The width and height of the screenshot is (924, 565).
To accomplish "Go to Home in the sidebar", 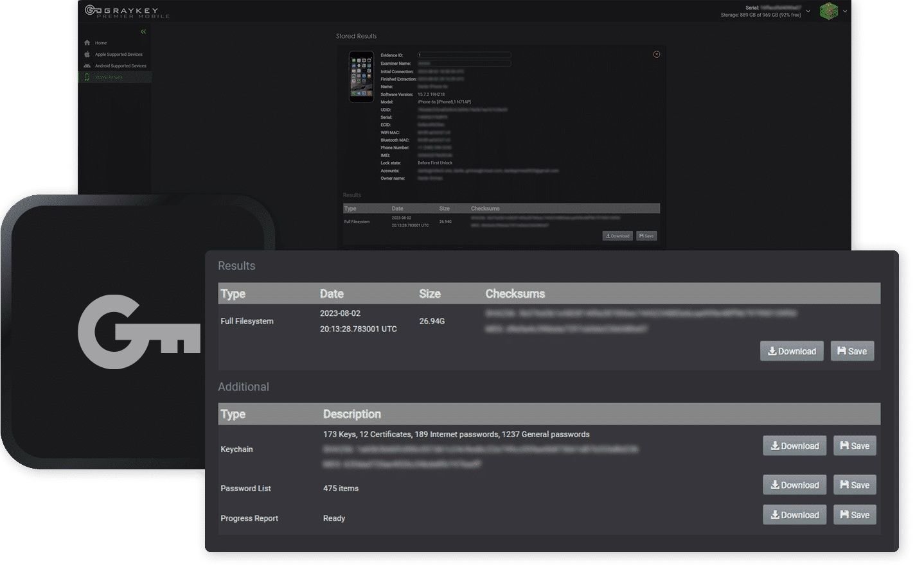I will 101,43.
